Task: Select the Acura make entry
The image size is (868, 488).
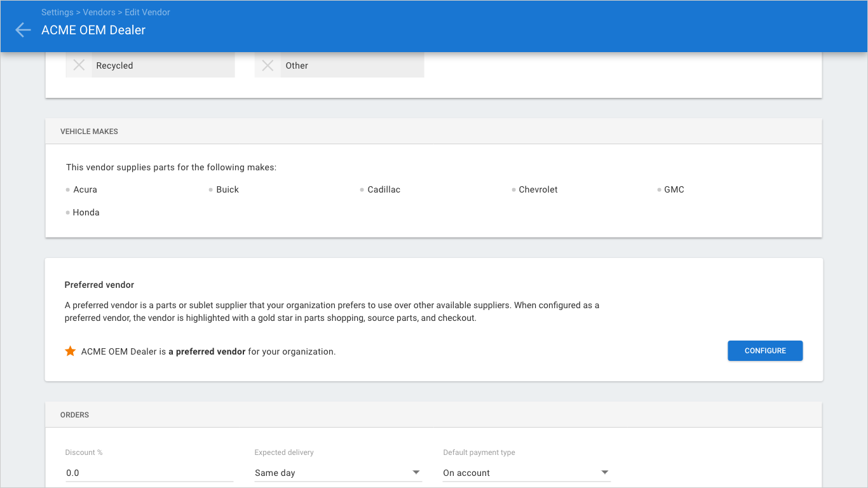Action: (85, 189)
